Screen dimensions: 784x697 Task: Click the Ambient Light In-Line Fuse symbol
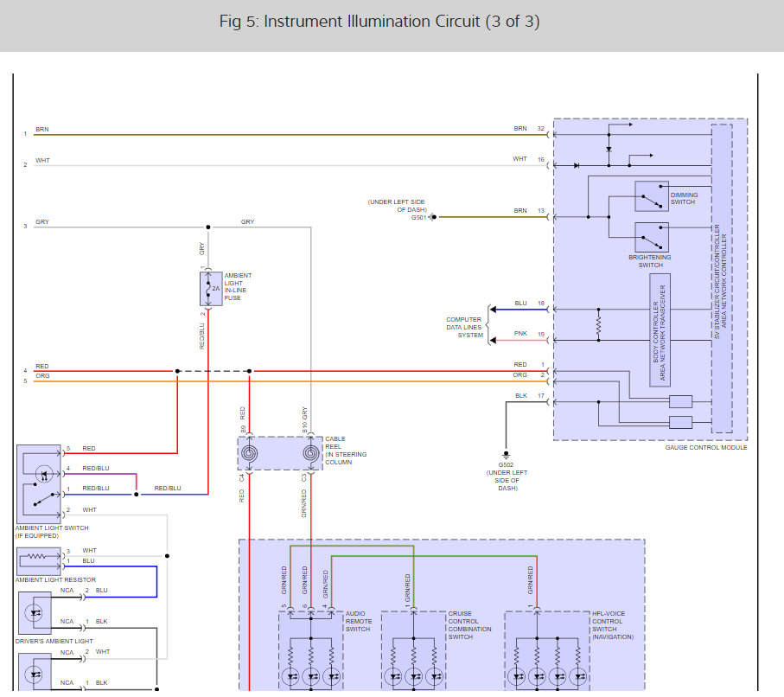point(211,289)
